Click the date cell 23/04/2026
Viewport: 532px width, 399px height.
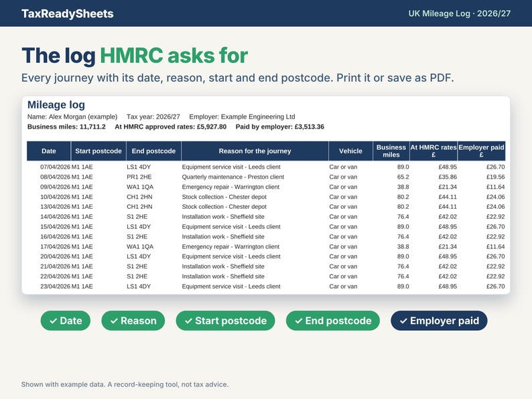[x=56, y=287]
